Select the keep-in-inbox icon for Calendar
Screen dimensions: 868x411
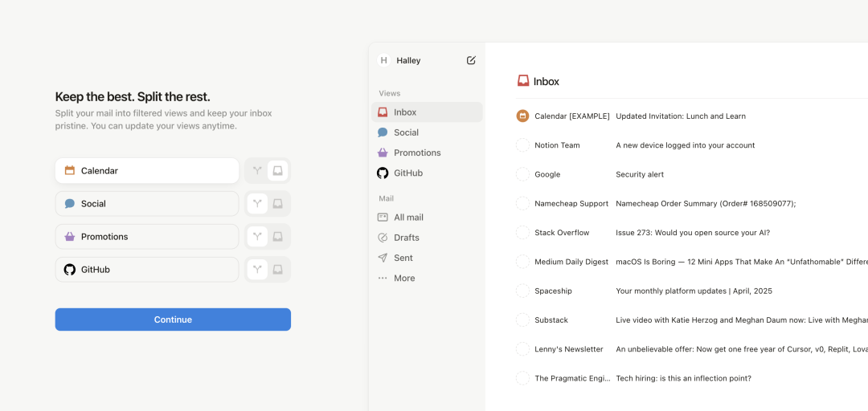tap(278, 171)
